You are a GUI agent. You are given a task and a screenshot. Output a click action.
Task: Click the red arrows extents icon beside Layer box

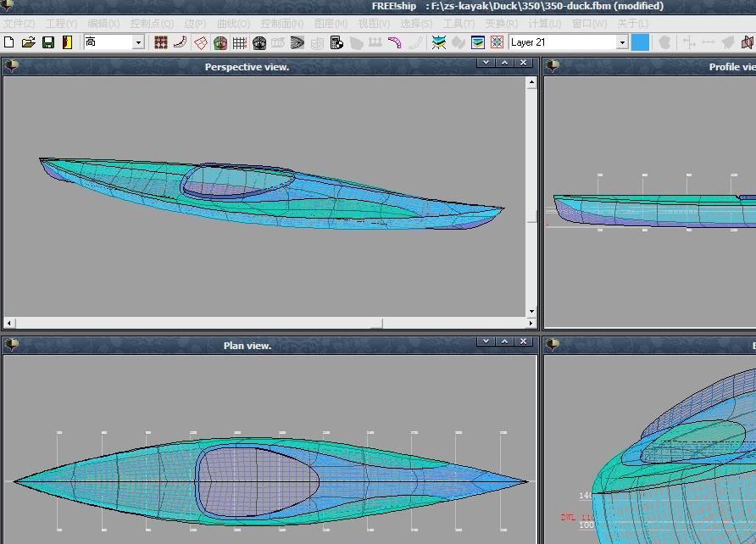(497, 42)
